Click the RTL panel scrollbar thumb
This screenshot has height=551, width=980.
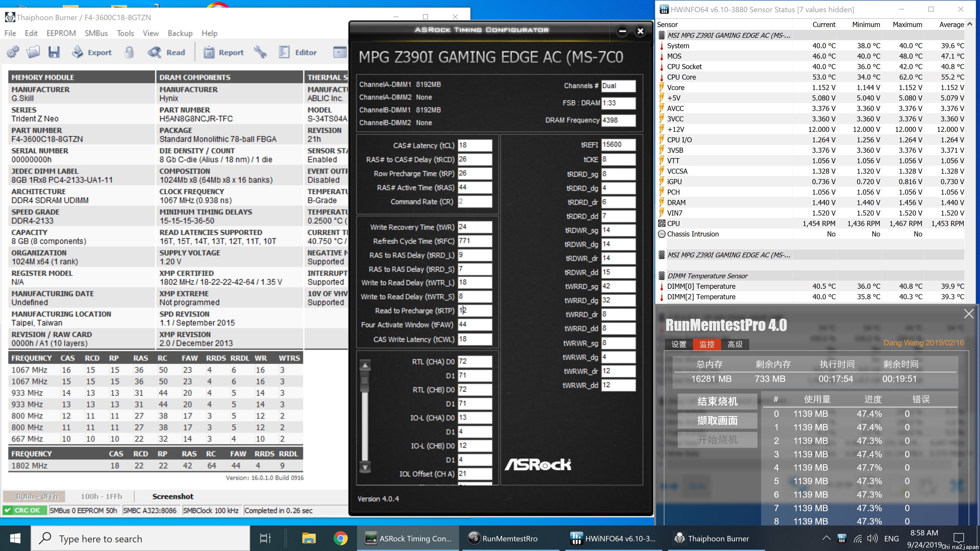point(365,381)
